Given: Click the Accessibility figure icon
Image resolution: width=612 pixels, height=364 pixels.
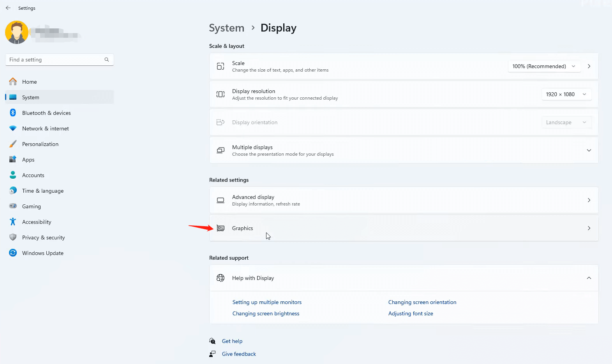Looking at the screenshot, I should (13, 222).
